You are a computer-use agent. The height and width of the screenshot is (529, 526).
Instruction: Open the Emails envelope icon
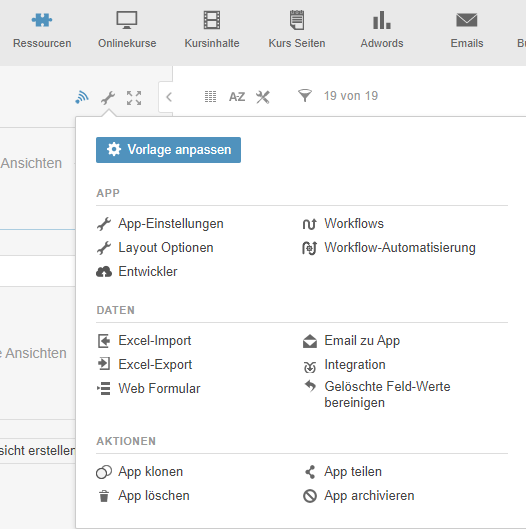467,20
